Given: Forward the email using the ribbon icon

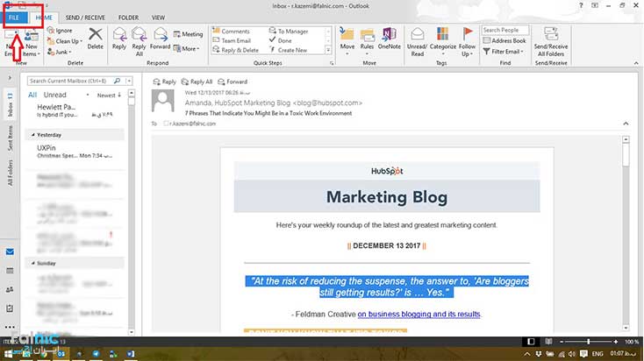Looking at the screenshot, I should (160, 39).
